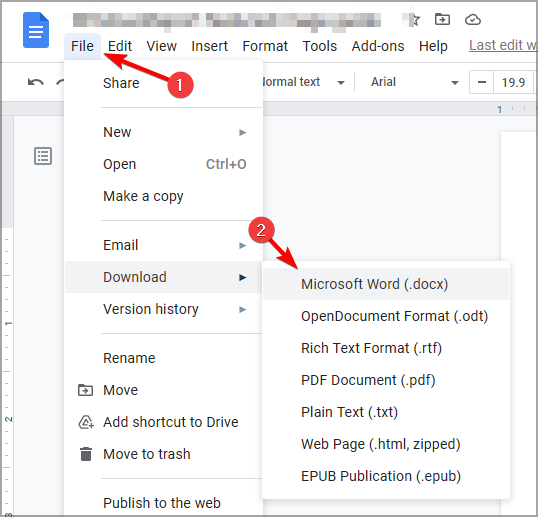Select Move in the File menu
This screenshot has width=538, height=517.
click(163, 390)
